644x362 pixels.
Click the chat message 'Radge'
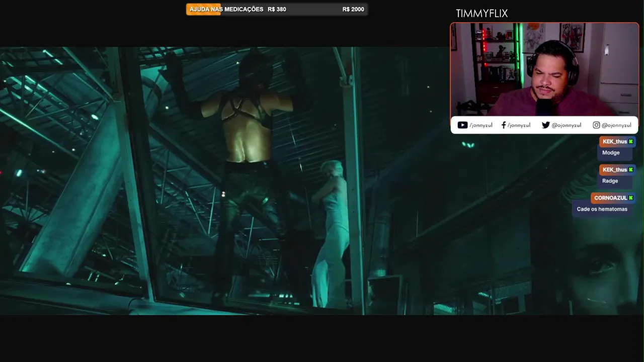[x=610, y=181]
